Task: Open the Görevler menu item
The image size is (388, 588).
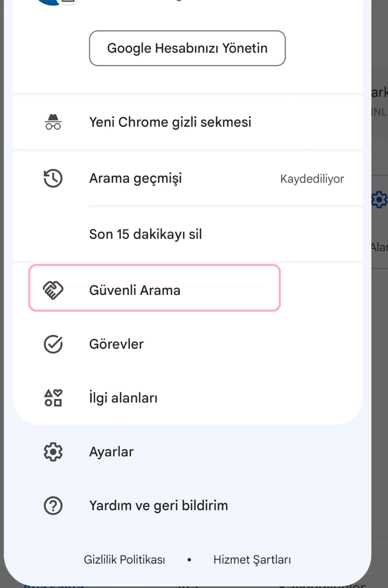Action: (x=116, y=344)
